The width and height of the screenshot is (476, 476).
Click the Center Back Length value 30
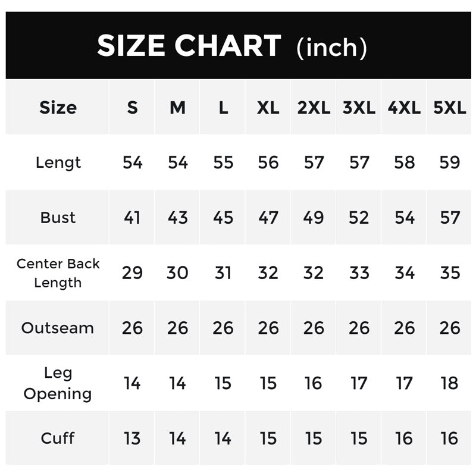point(177,273)
